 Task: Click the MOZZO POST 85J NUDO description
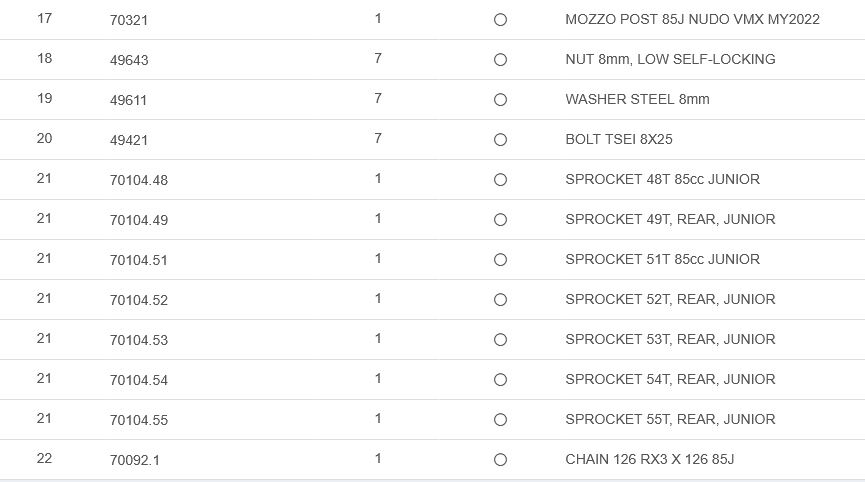pyautogui.click(x=692, y=19)
